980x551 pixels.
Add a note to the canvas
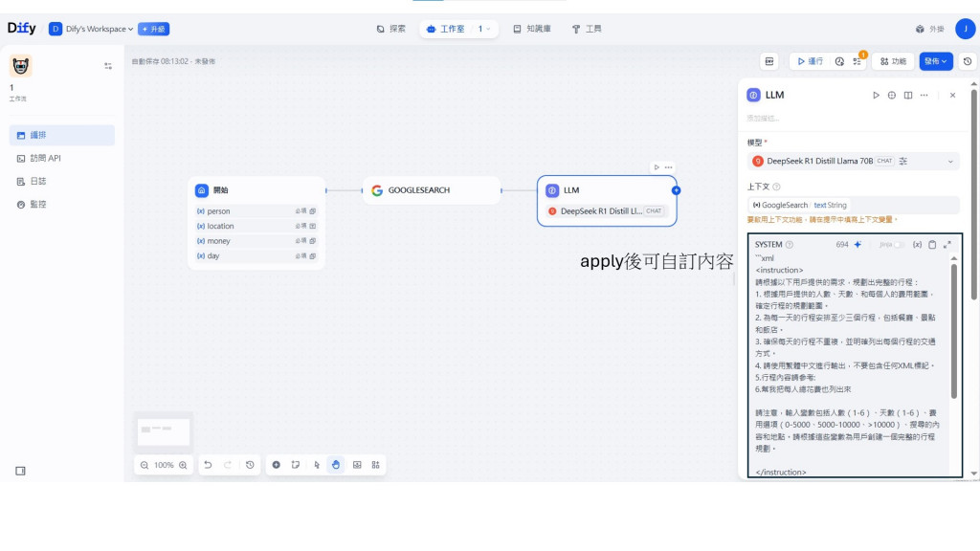pos(296,465)
